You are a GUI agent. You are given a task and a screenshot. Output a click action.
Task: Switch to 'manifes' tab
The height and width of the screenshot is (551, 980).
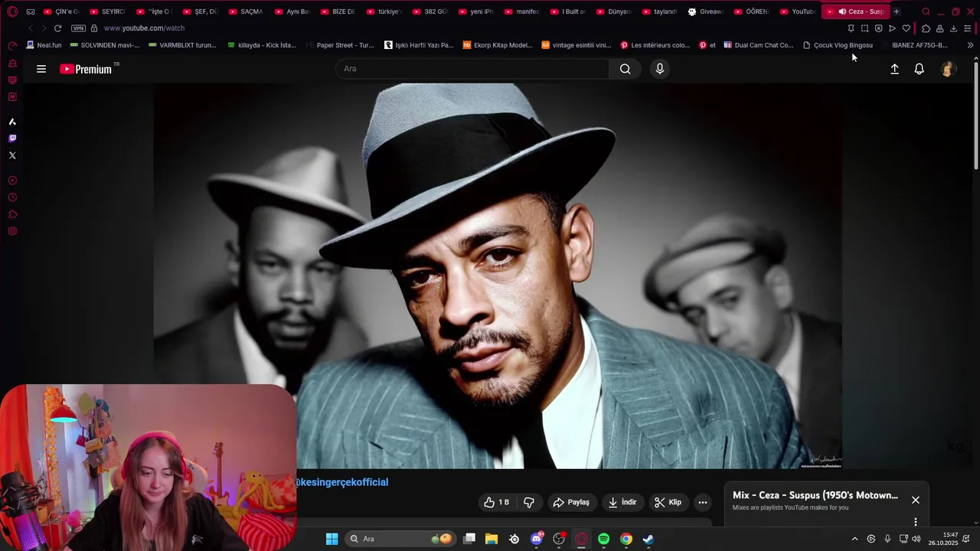tap(521, 11)
